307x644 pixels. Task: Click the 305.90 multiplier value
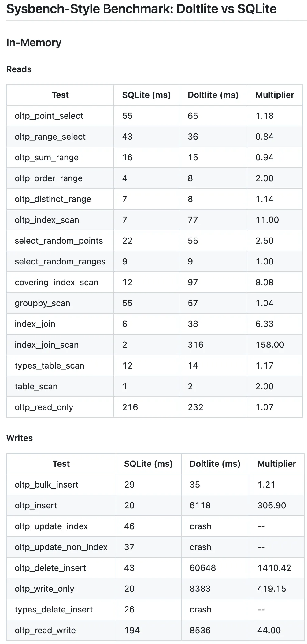(x=272, y=505)
